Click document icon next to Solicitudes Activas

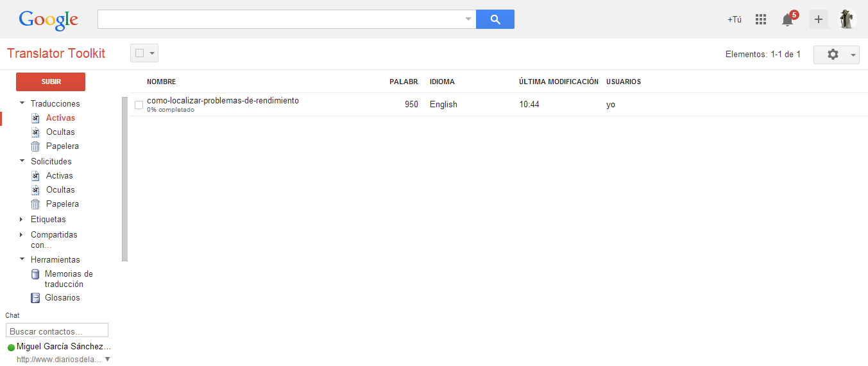pos(36,176)
